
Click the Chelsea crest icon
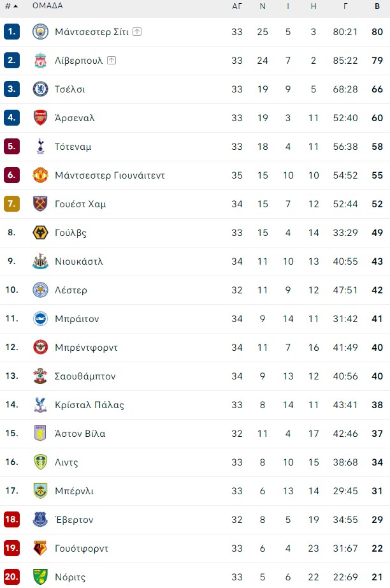pos(40,89)
